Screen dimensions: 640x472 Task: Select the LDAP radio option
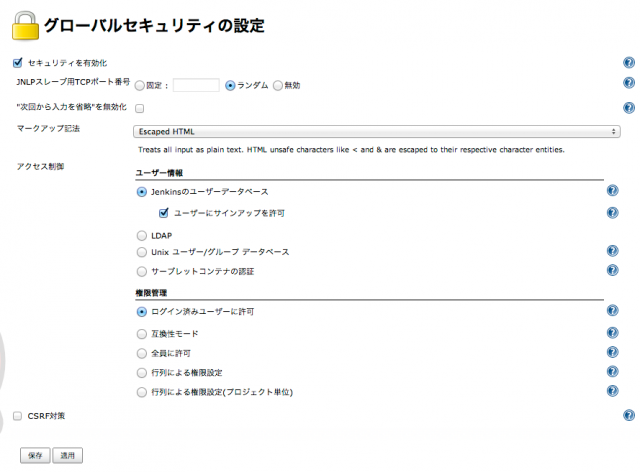[x=142, y=236]
